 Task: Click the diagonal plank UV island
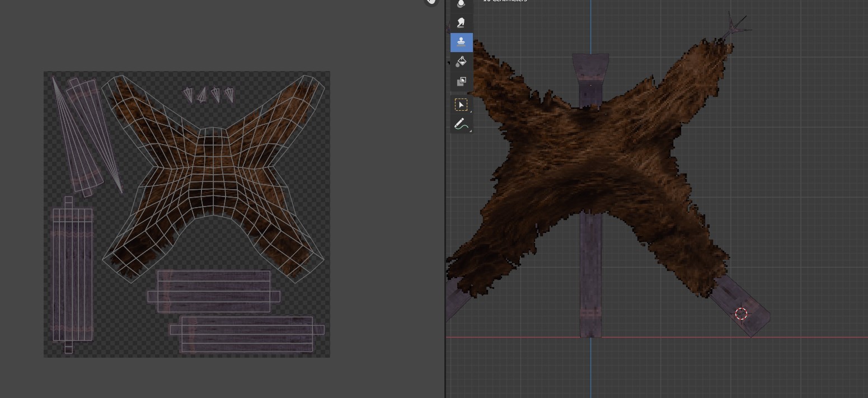(85, 137)
